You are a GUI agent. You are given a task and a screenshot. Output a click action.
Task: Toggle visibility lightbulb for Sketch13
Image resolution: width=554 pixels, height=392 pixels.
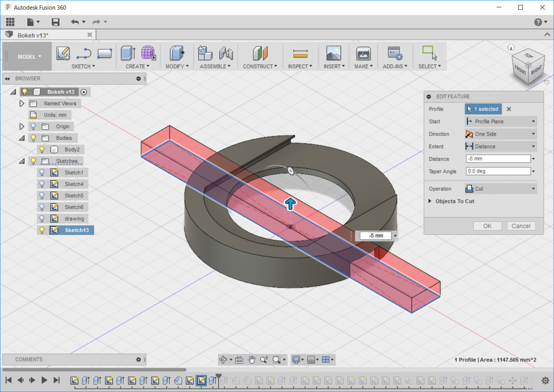point(42,230)
